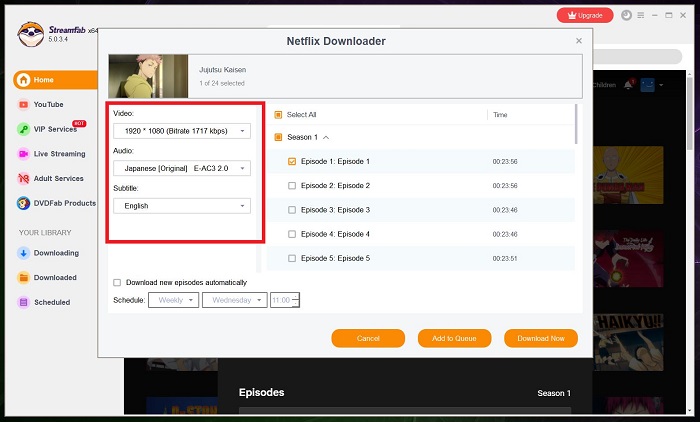Check the Episode 5 checkbox

292,258
